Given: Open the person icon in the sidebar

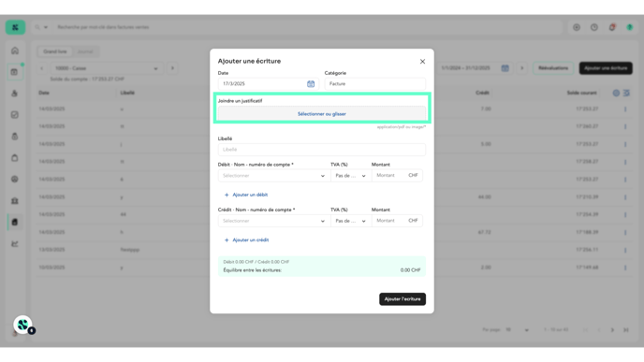Looking at the screenshot, I should point(15,94).
